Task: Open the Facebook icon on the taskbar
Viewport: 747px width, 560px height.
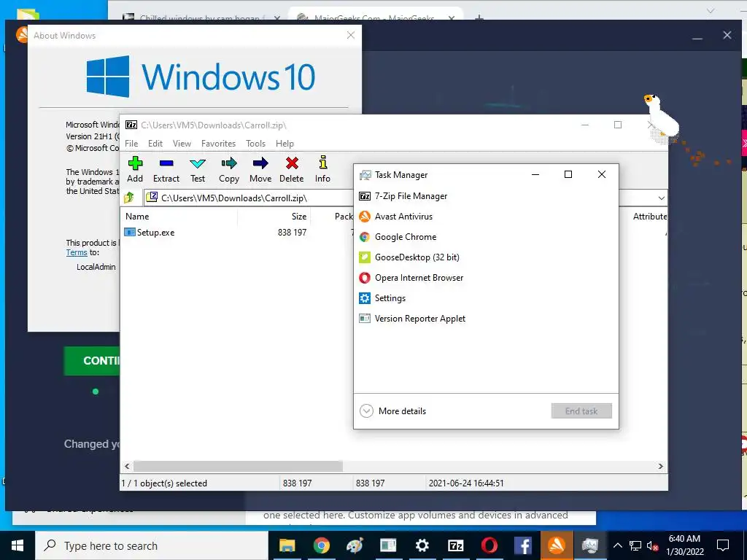Action: click(522, 545)
